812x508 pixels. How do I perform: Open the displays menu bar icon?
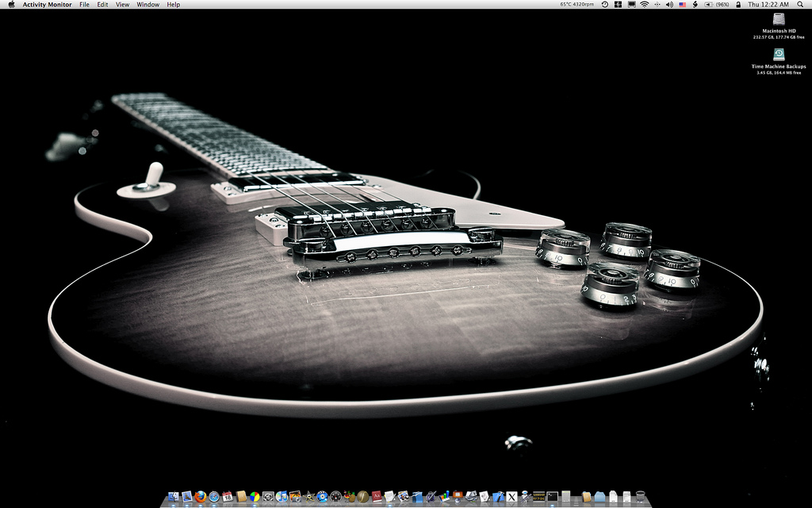(632, 4)
